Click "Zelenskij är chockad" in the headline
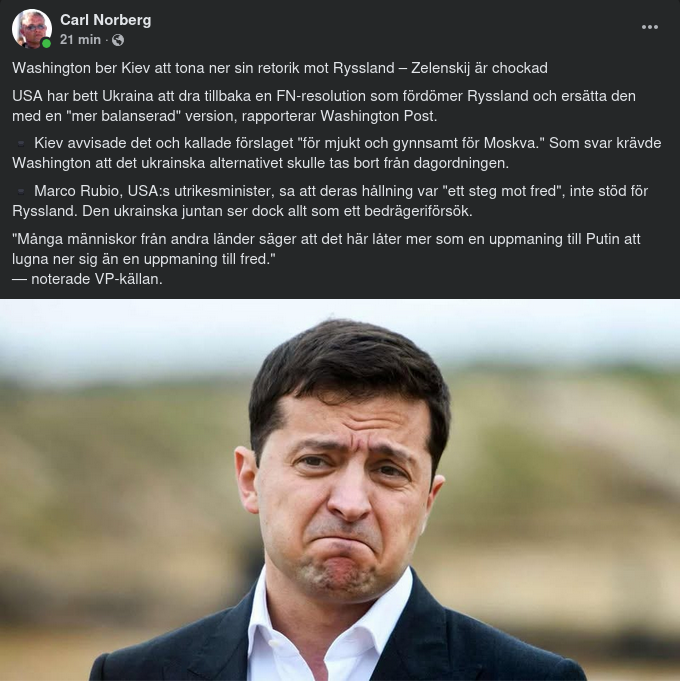680x681 pixels. (x=479, y=68)
